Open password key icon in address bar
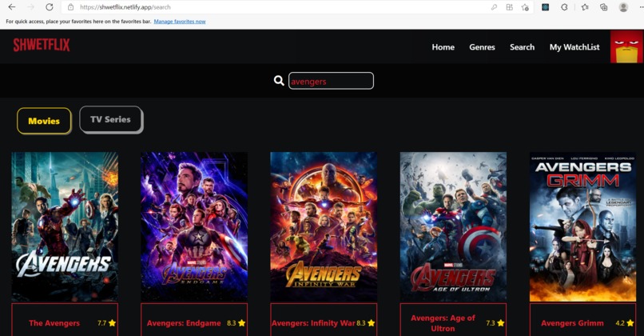This screenshot has height=336, width=644. click(494, 7)
